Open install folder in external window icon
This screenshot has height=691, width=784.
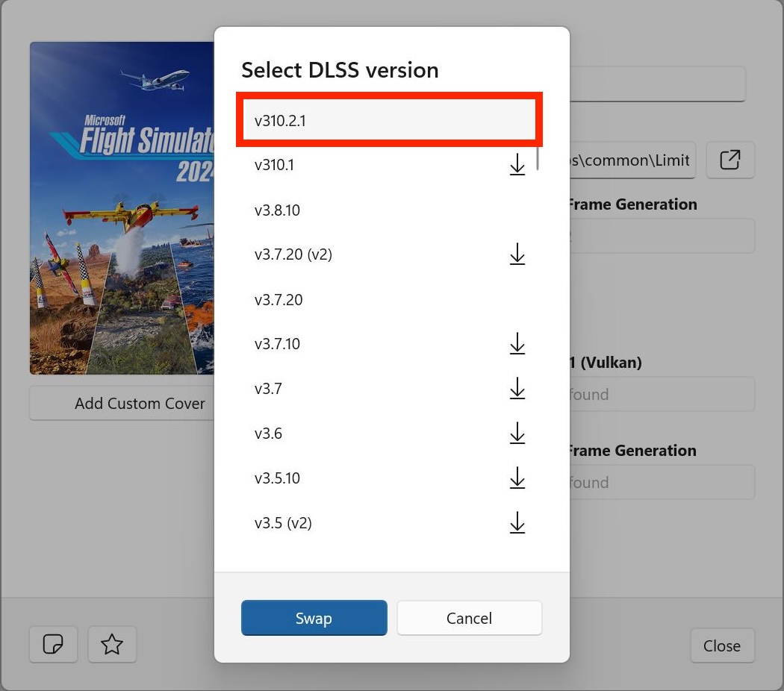(x=729, y=160)
